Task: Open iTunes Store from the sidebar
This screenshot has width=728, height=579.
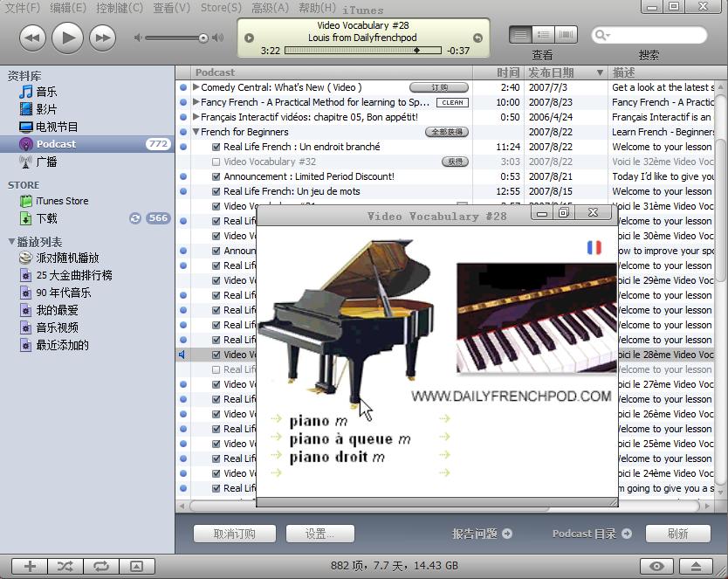Action: pyautogui.click(x=87, y=201)
